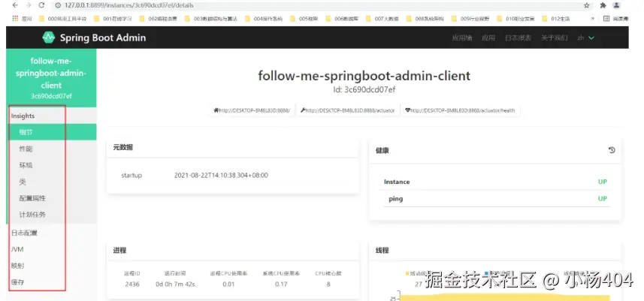
Task: Go to 应用墙 in the top navigation
Action: [x=461, y=38]
